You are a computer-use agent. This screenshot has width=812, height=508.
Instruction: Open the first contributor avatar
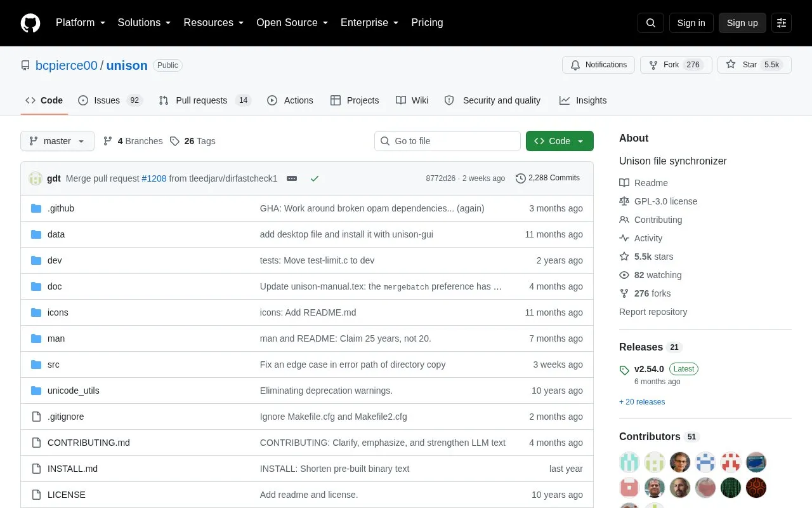(x=629, y=462)
